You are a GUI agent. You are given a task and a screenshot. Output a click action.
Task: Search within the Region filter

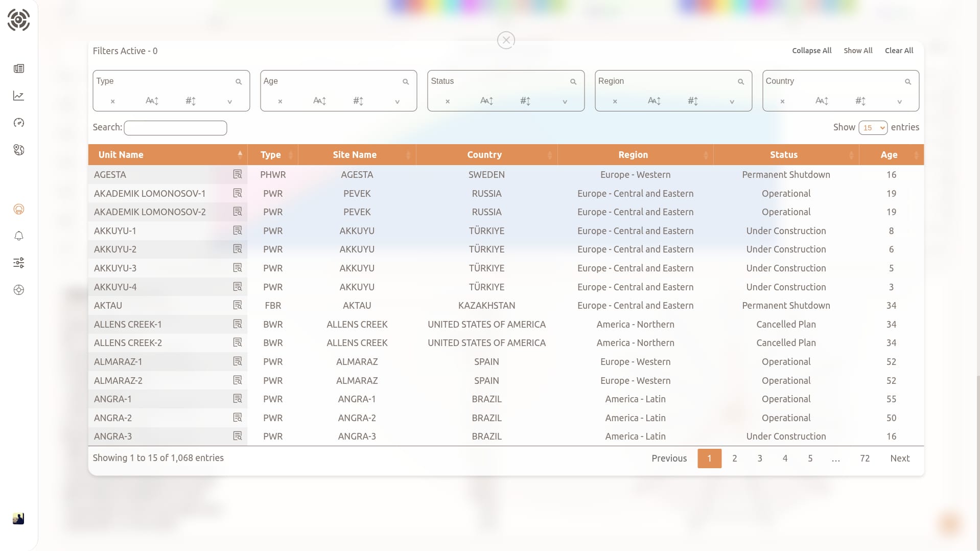741,82
